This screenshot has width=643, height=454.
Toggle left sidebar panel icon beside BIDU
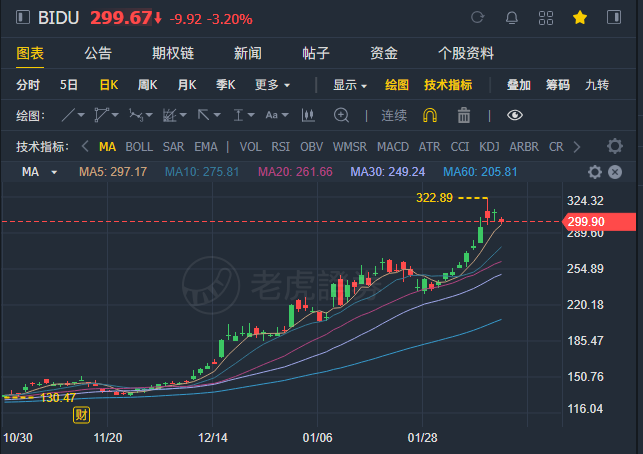point(23,17)
